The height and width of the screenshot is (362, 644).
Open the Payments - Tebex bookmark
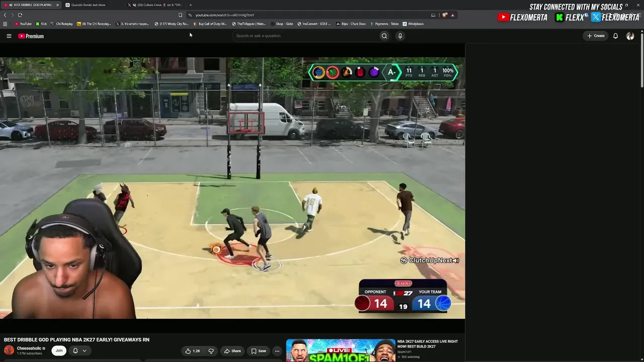[385, 24]
